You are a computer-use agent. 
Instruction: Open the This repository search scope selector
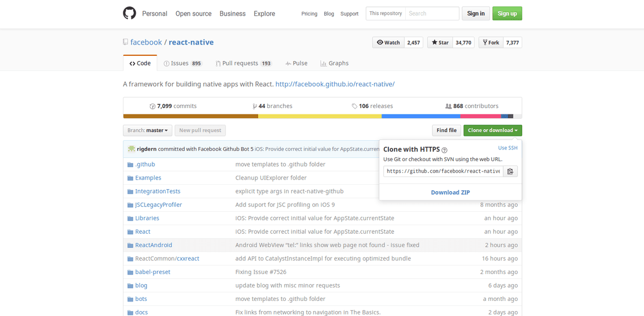coord(385,13)
